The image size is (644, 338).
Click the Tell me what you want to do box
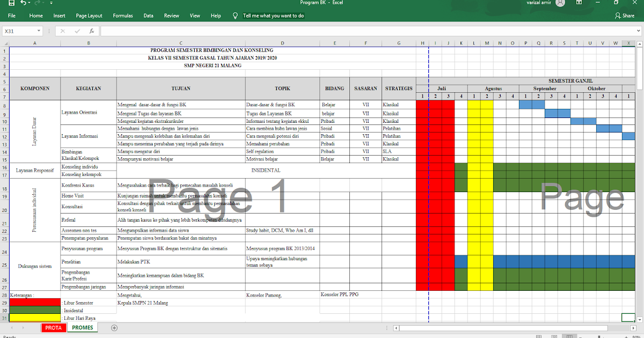point(273,16)
